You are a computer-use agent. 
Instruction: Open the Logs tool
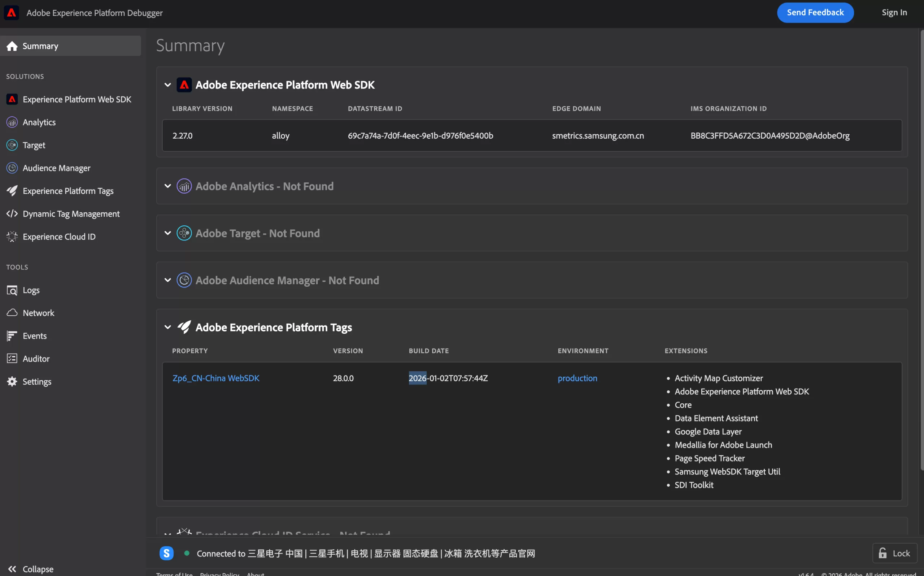(31, 290)
